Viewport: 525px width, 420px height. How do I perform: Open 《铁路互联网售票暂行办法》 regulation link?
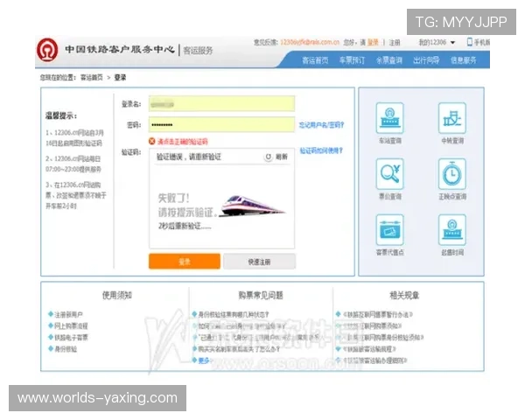(x=378, y=314)
